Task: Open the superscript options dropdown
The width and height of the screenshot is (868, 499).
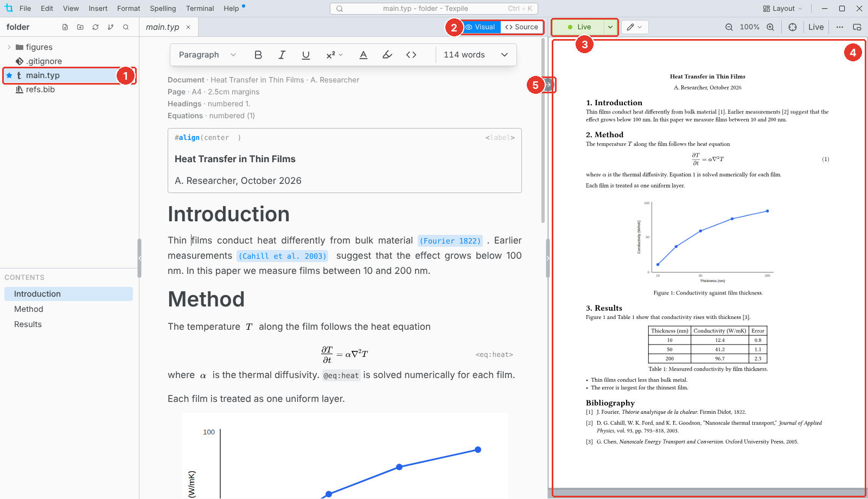Action: (x=334, y=55)
